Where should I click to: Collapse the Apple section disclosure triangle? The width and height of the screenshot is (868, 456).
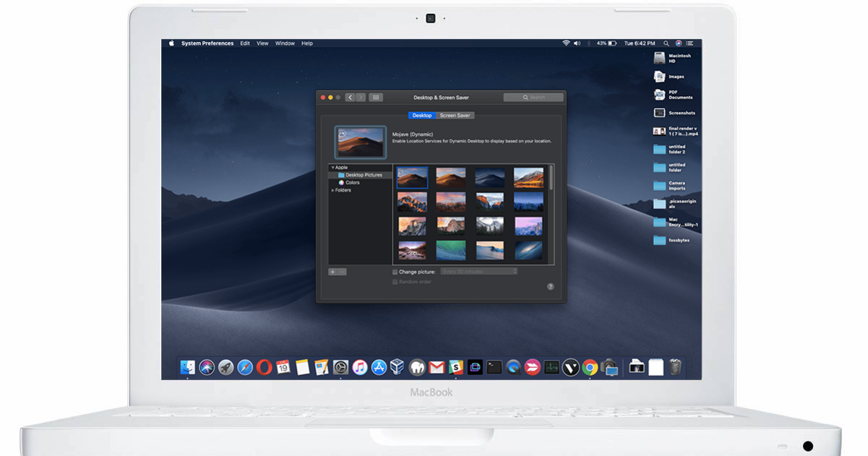(x=332, y=167)
